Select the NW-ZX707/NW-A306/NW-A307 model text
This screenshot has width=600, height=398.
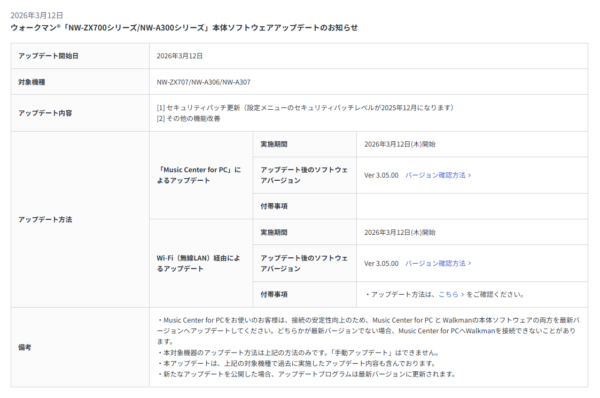204,82
